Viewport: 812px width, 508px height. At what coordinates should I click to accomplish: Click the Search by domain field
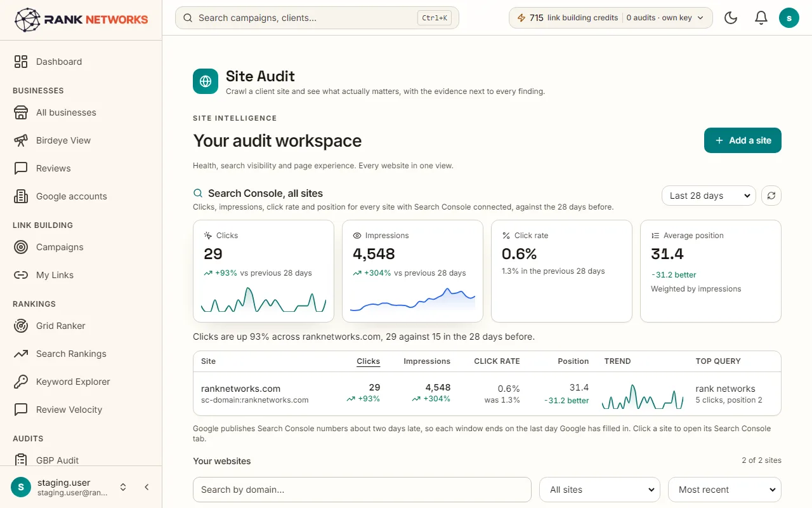pos(362,490)
